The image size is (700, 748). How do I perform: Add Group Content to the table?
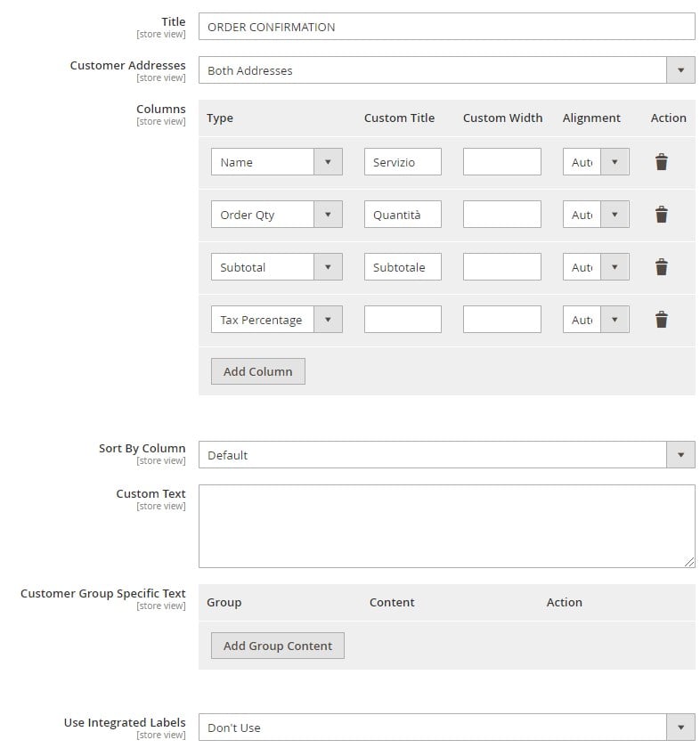click(x=278, y=646)
